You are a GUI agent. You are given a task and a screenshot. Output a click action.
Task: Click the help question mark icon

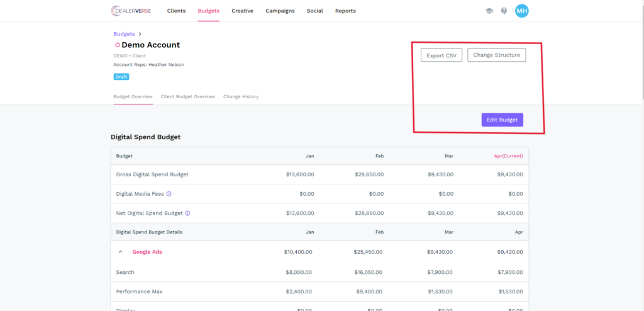504,11
